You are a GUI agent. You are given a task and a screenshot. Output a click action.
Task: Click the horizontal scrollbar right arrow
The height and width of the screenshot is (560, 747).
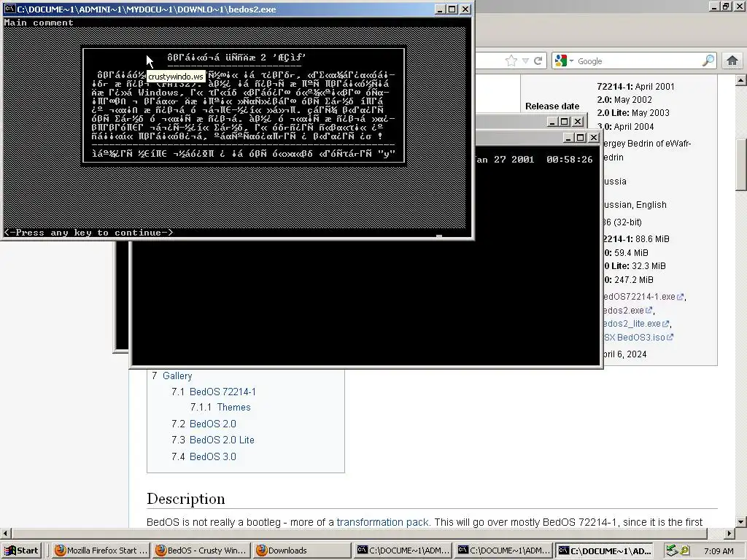729,533
